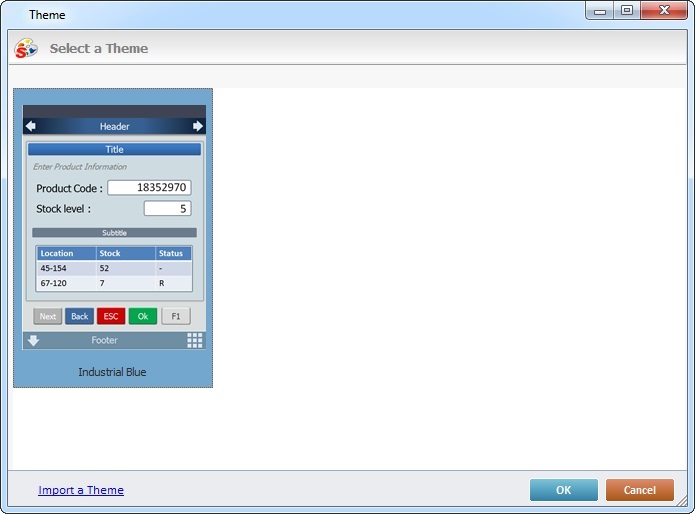Click the Stock level field showing 5
The image size is (696, 515).
point(167,209)
